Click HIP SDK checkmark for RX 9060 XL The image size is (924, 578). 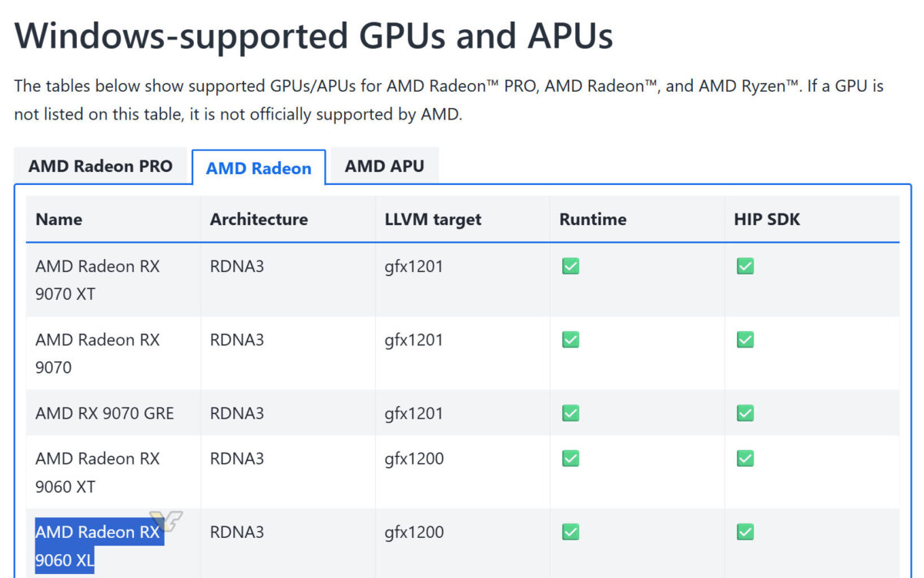click(x=745, y=532)
